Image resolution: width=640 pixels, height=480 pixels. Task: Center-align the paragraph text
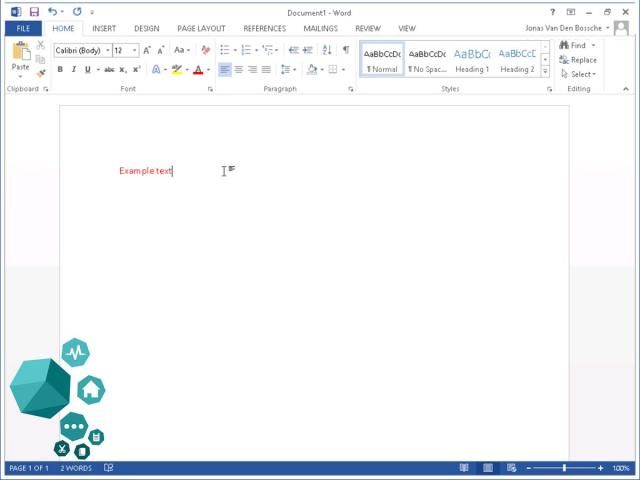click(238, 70)
